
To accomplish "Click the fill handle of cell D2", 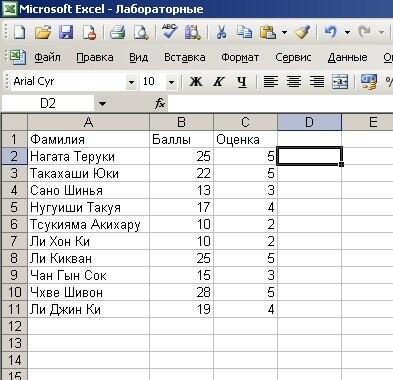I will click(x=342, y=164).
